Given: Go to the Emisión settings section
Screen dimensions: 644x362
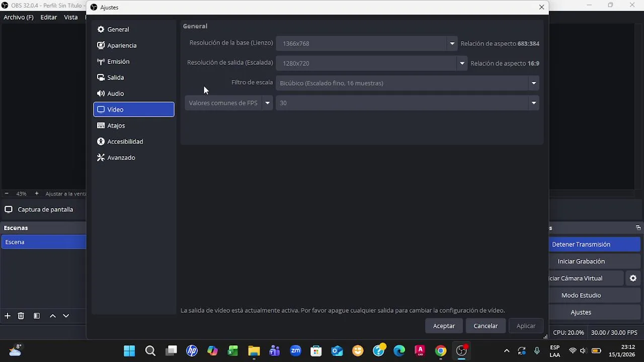Looking at the screenshot, I should click(133, 61).
